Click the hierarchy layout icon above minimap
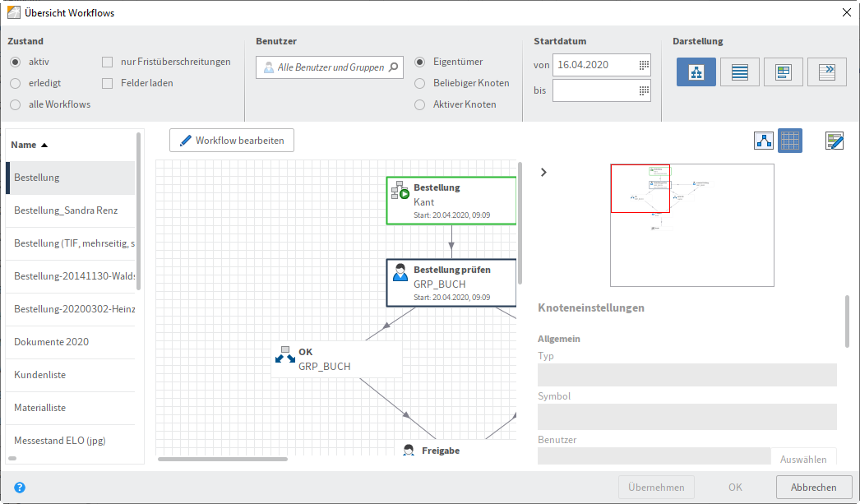The height and width of the screenshot is (504, 860). [764, 141]
